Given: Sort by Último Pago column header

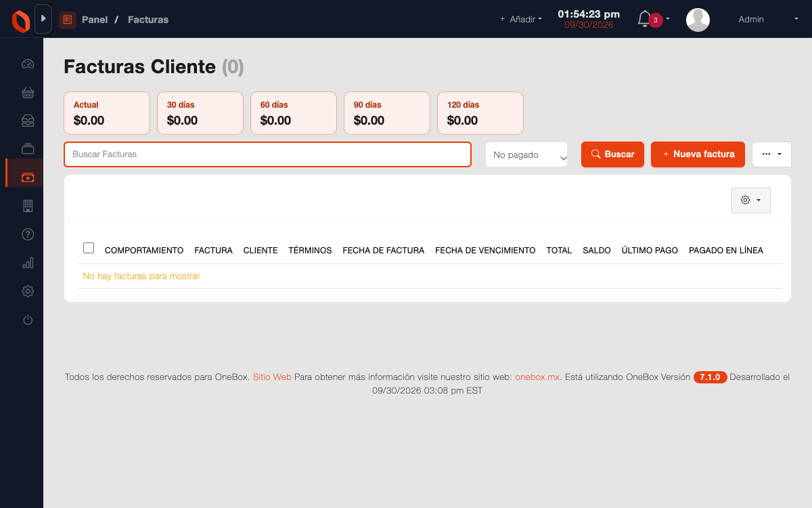Looking at the screenshot, I should [650, 251].
